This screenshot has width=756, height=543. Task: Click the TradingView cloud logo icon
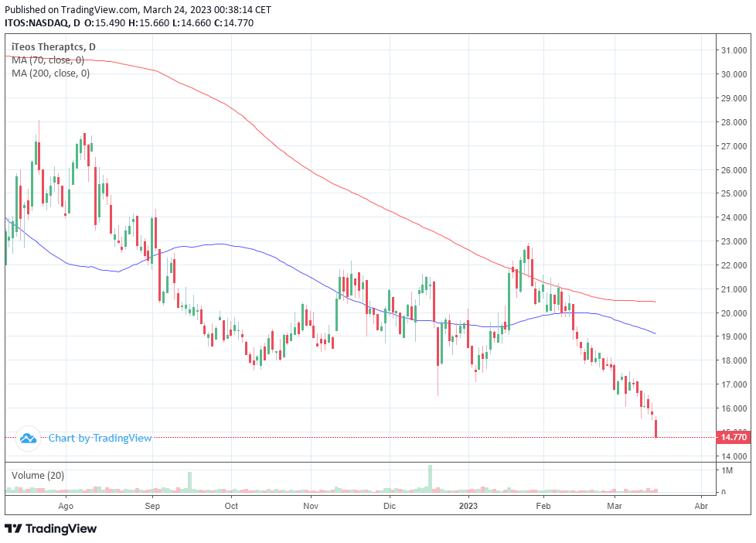[28, 439]
